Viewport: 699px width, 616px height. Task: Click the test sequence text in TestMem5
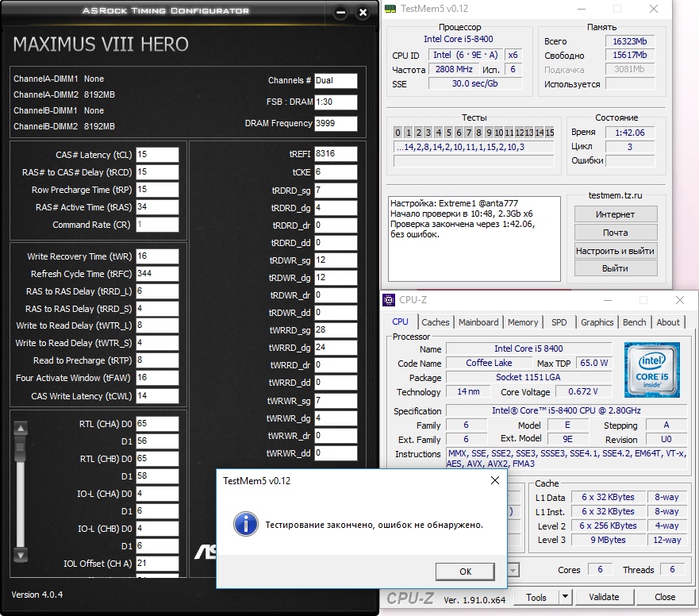click(474, 147)
